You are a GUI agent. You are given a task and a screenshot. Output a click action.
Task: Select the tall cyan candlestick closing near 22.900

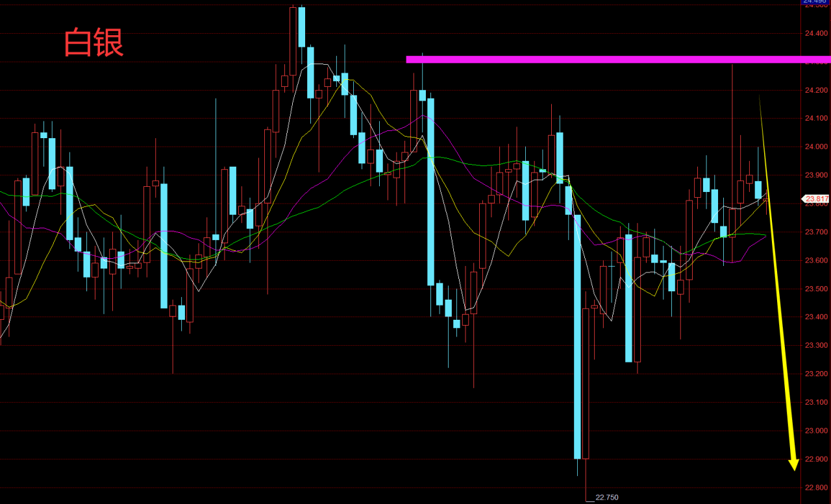(578, 336)
